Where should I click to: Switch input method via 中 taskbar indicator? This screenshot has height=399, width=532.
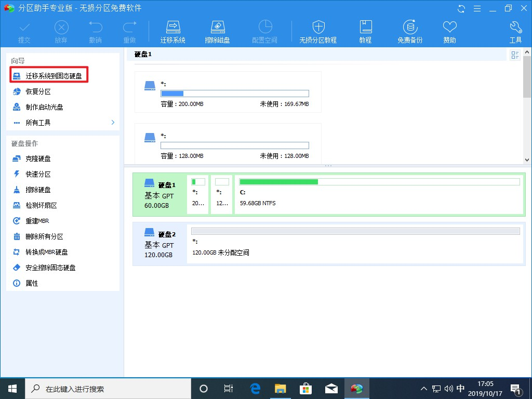click(x=460, y=388)
